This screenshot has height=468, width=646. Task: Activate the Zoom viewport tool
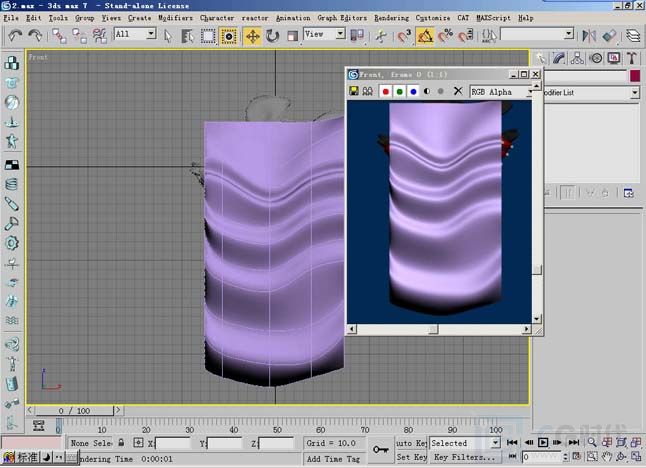pos(592,442)
